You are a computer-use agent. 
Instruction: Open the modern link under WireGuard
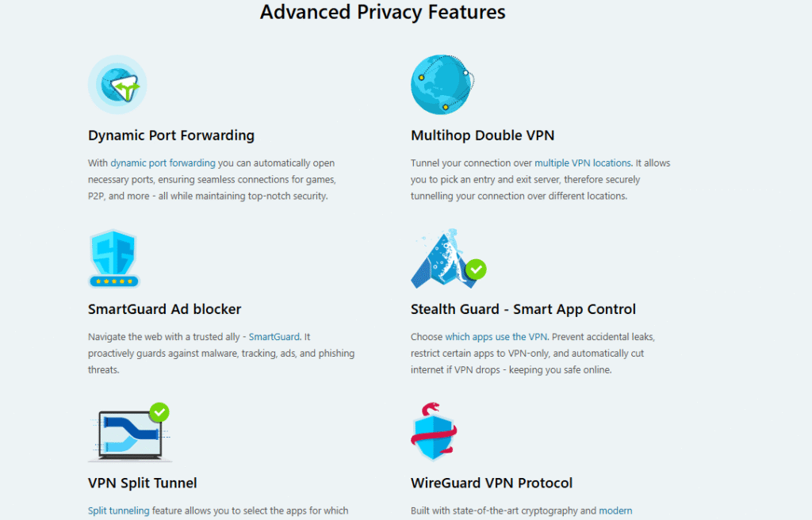tap(615, 510)
